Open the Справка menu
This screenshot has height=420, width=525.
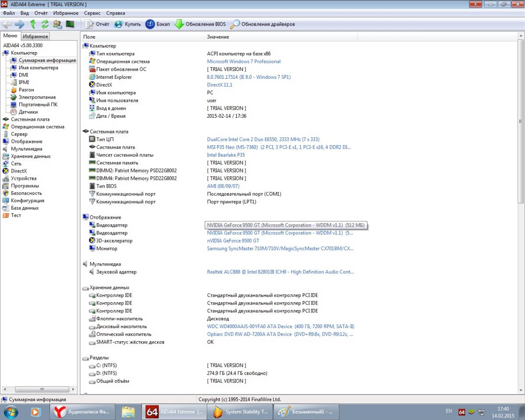tap(115, 13)
